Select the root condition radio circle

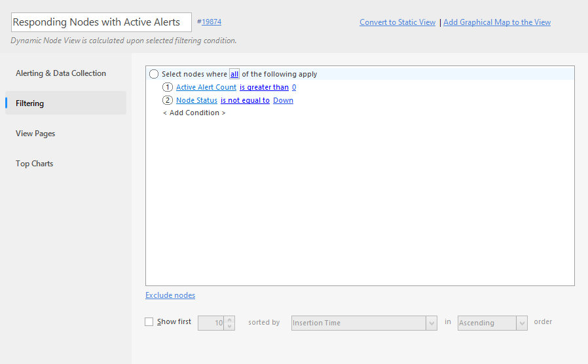pyautogui.click(x=154, y=74)
